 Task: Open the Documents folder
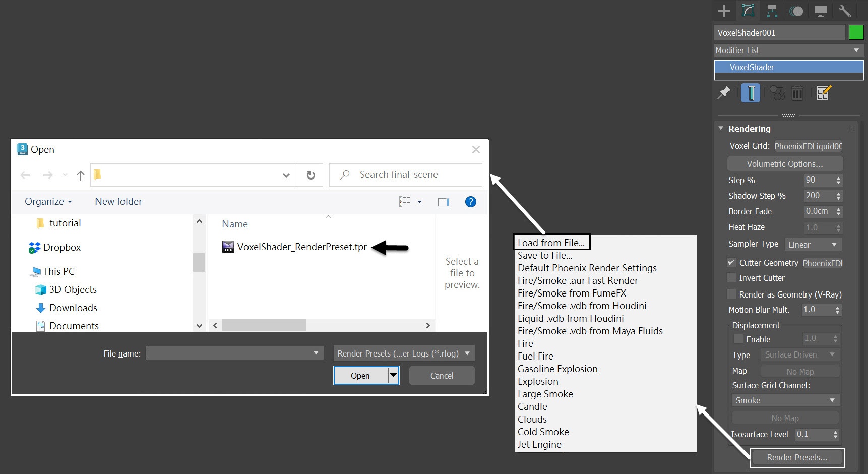tap(68, 326)
